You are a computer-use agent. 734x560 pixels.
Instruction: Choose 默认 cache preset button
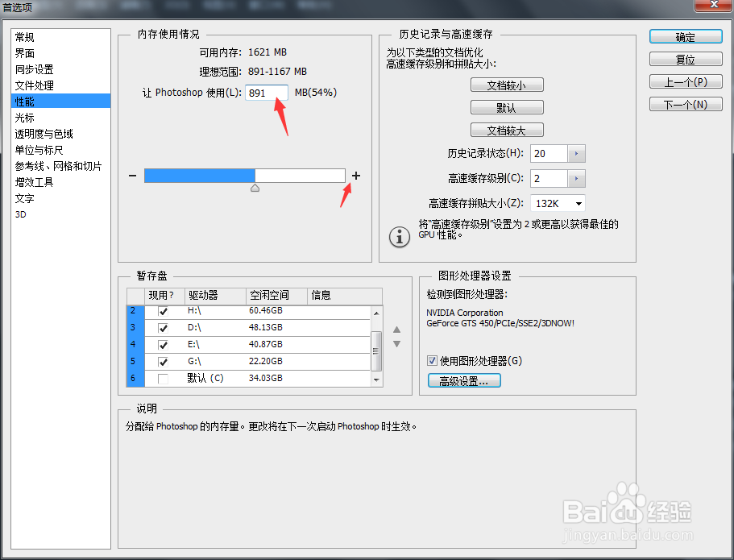pos(507,108)
